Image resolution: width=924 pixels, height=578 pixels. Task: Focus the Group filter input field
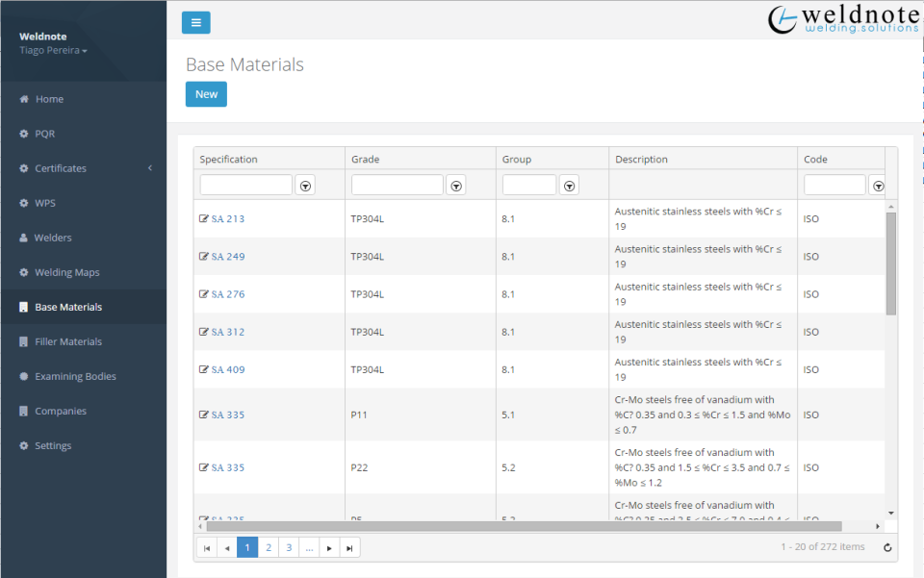[529, 185]
